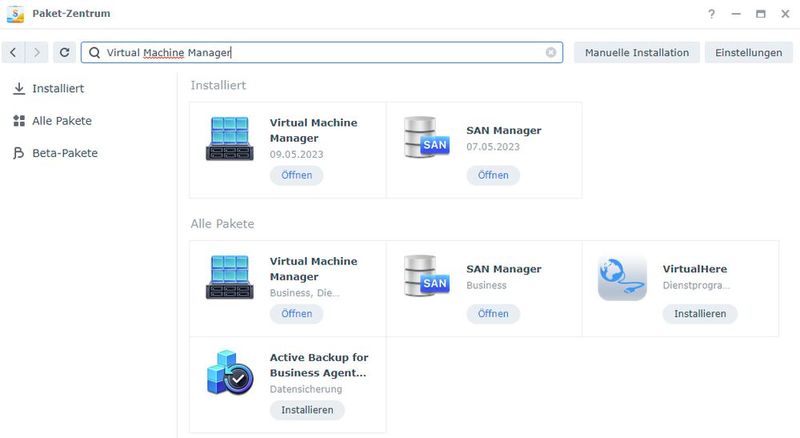Minimize the Paket-Zentrum window

pos(736,14)
